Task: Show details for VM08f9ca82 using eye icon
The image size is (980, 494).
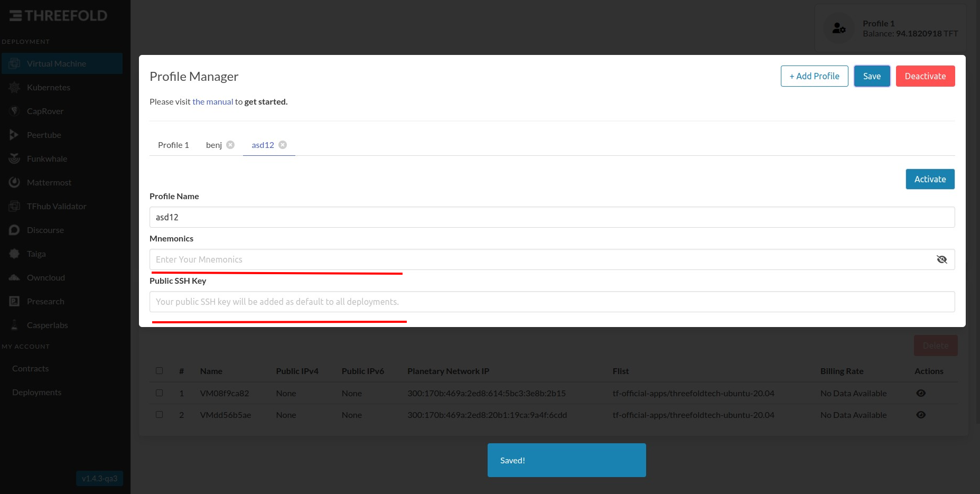Action: pos(921,393)
